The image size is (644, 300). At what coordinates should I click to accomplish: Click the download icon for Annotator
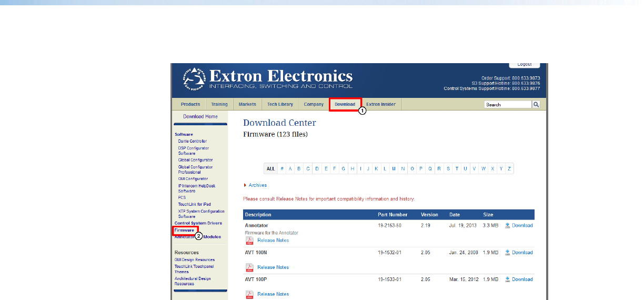pyautogui.click(x=508, y=225)
